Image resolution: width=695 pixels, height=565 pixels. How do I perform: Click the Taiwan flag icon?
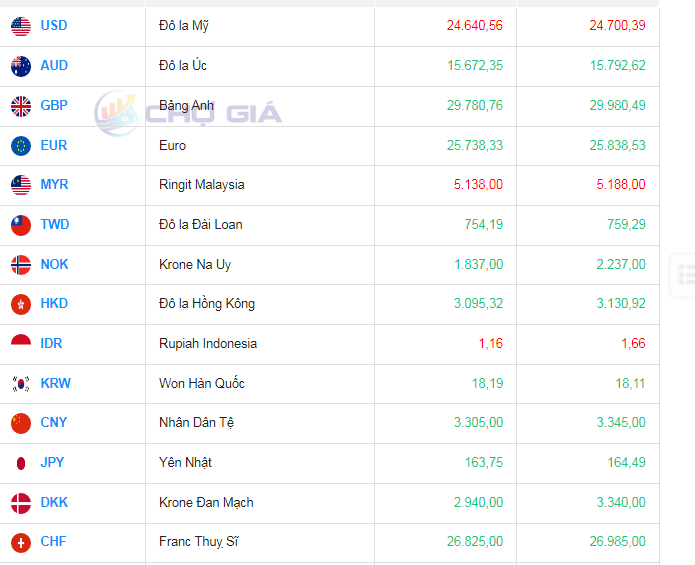pos(21,225)
